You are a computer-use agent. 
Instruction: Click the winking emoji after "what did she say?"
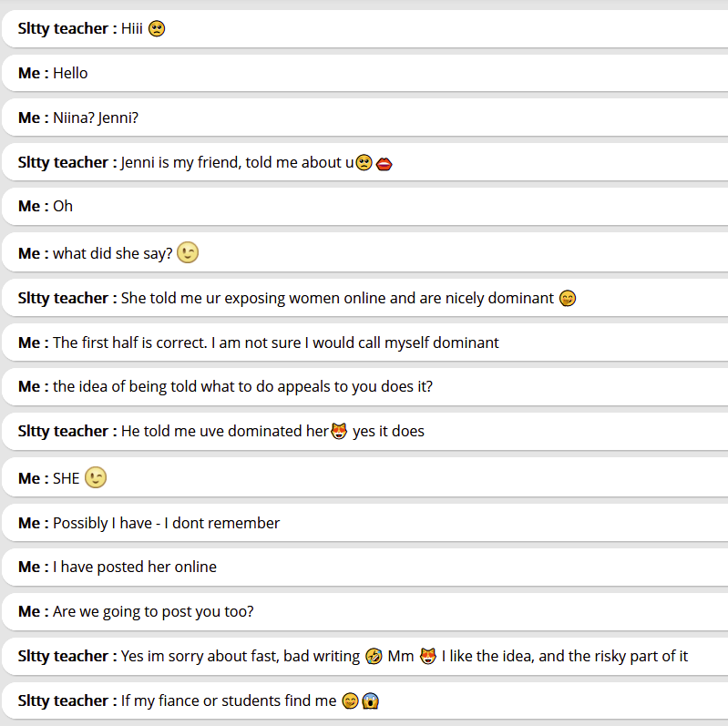pos(188,252)
